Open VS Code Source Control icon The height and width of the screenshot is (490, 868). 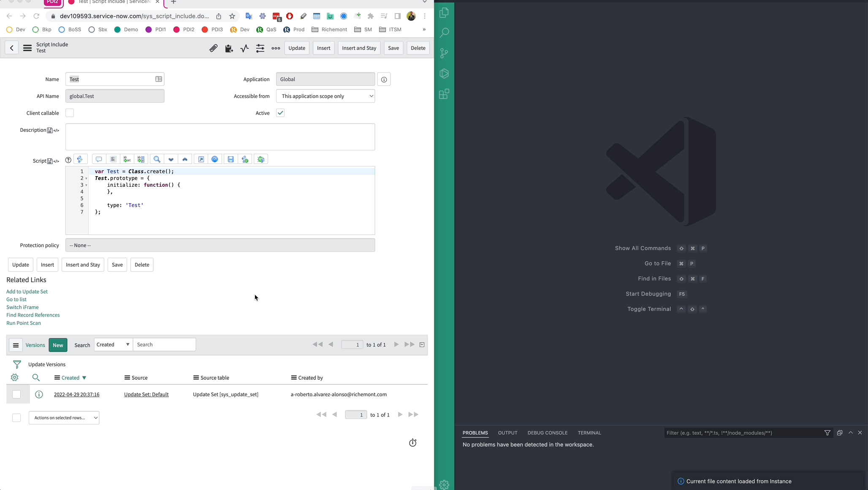(444, 53)
